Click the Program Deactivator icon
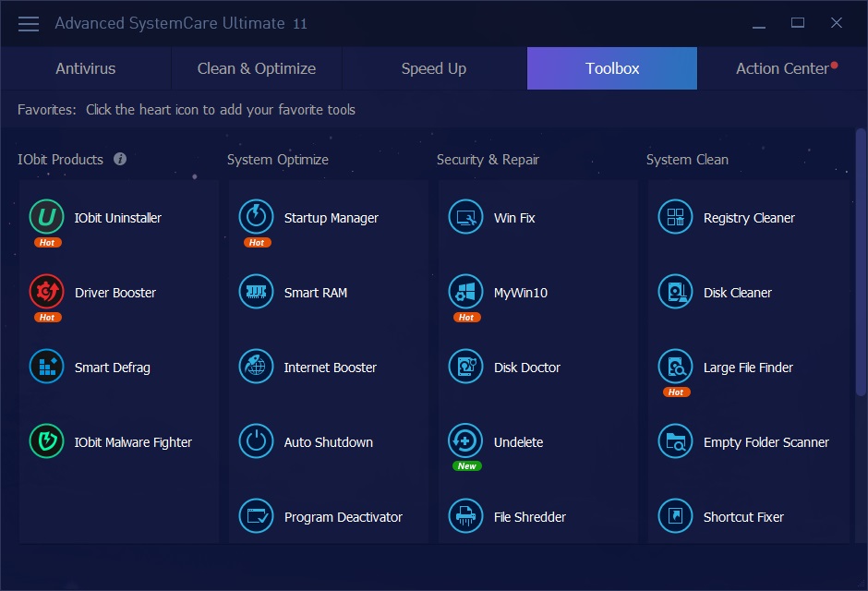This screenshot has height=591, width=868. 257,516
